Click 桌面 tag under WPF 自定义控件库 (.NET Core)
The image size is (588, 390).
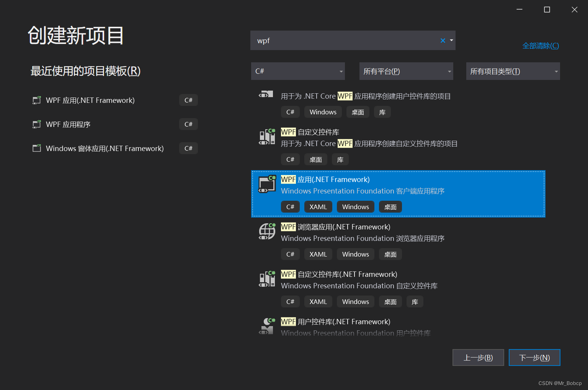point(316,159)
